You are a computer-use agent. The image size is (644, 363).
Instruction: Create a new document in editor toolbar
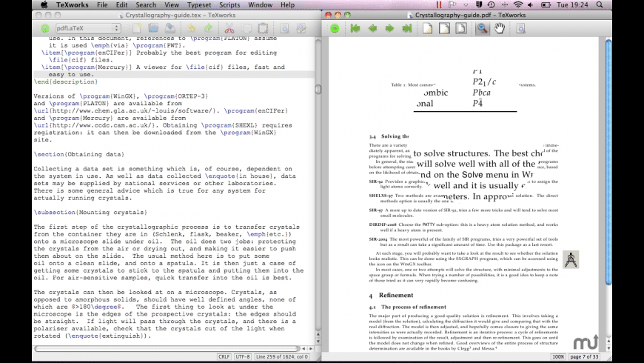pyautogui.click(x=137, y=28)
